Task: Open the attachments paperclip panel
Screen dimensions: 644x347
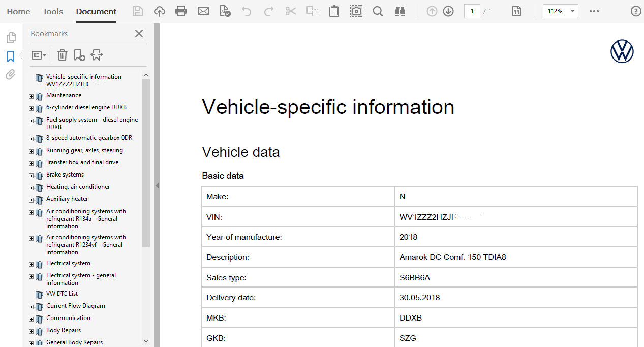Action: pos(10,75)
